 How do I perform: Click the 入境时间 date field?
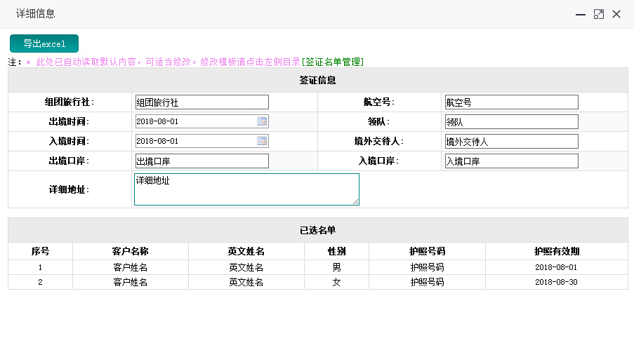[x=194, y=141]
